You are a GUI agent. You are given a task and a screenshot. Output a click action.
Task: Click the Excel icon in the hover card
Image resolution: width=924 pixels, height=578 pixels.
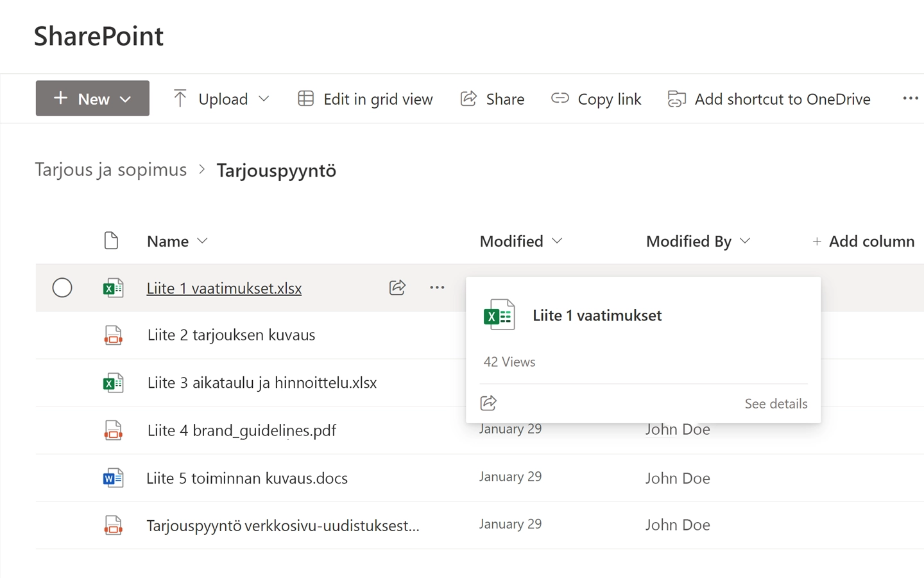tap(499, 315)
